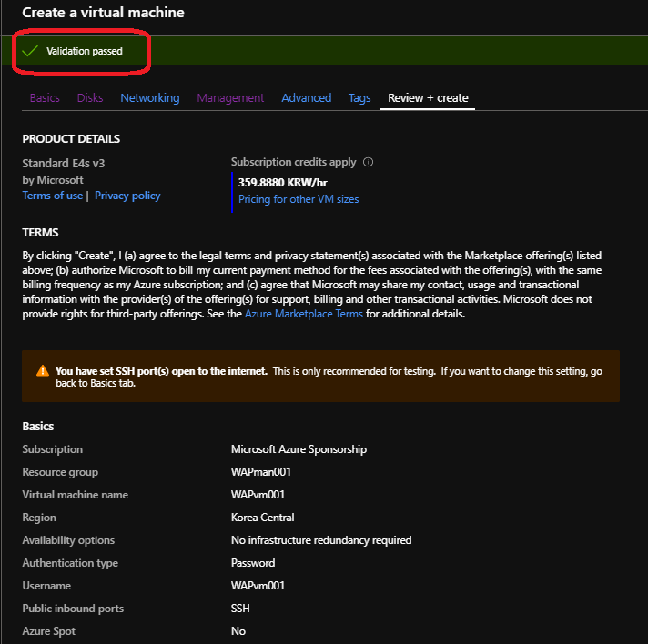Image resolution: width=648 pixels, height=644 pixels.
Task: Click the Subscription credits info icon
Action: 368,162
